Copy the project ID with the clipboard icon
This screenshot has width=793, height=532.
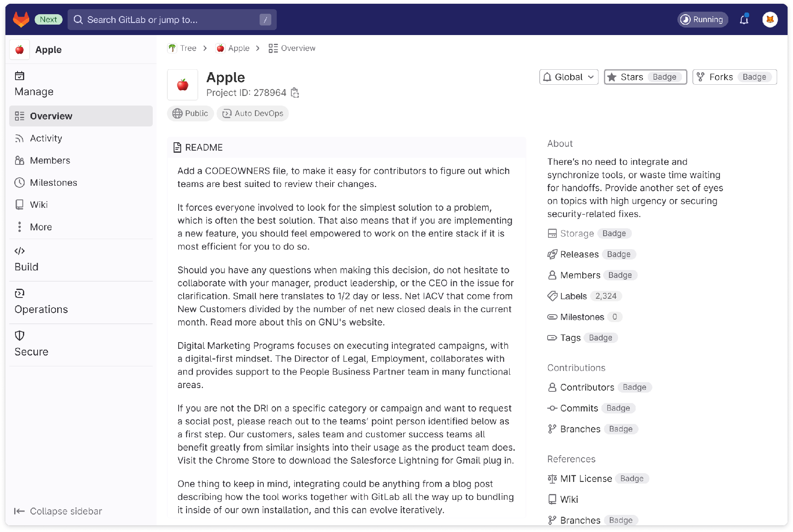click(295, 93)
